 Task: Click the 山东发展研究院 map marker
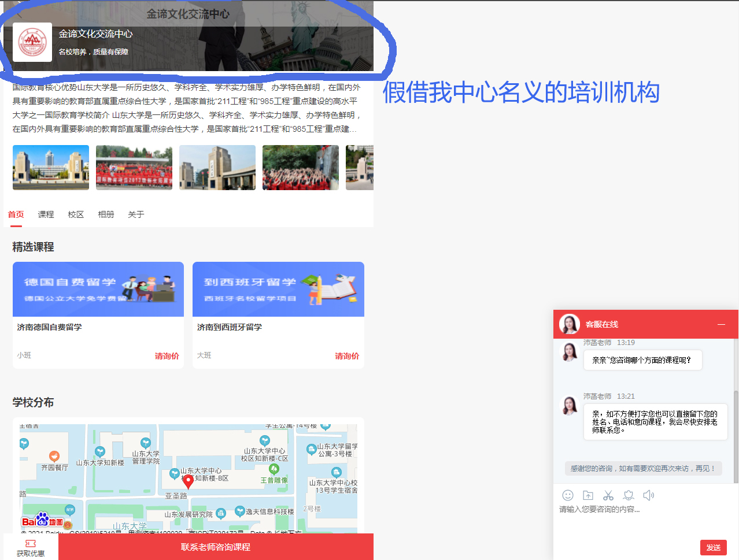point(222,513)
